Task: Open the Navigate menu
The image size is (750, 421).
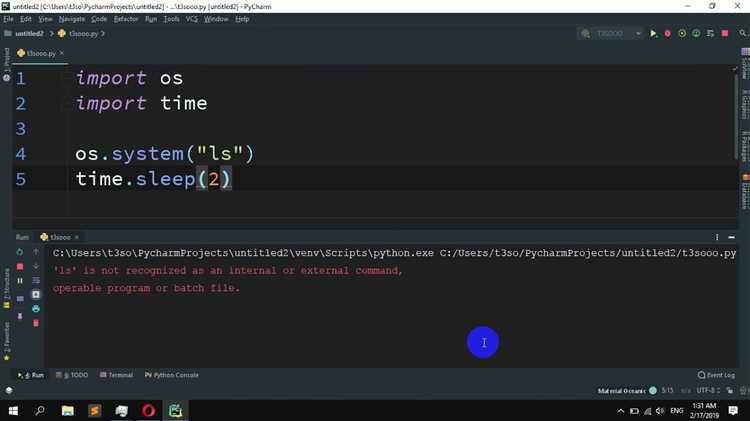Action: tap(72, 19)
